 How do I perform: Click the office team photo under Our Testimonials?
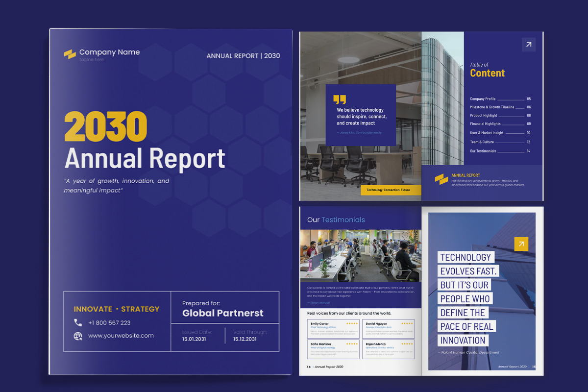[x=360, y=256]
